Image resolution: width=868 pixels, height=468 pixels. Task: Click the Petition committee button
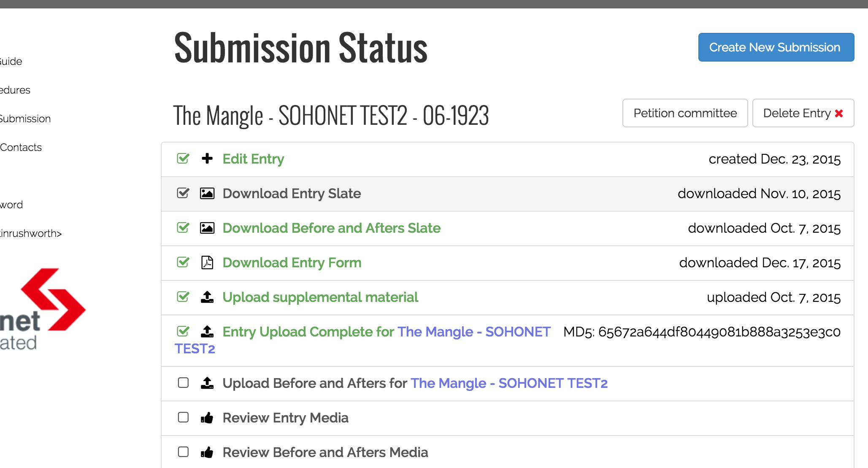pyautogui.click(x=685, y=113)
